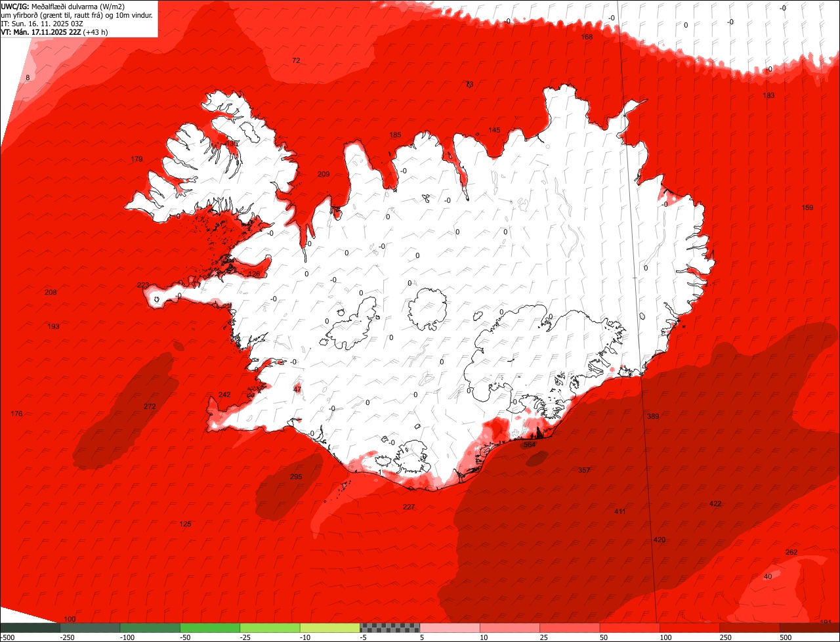Click the map value 193
The height and width of the screenshot is (642, 840).
point(54,327)
